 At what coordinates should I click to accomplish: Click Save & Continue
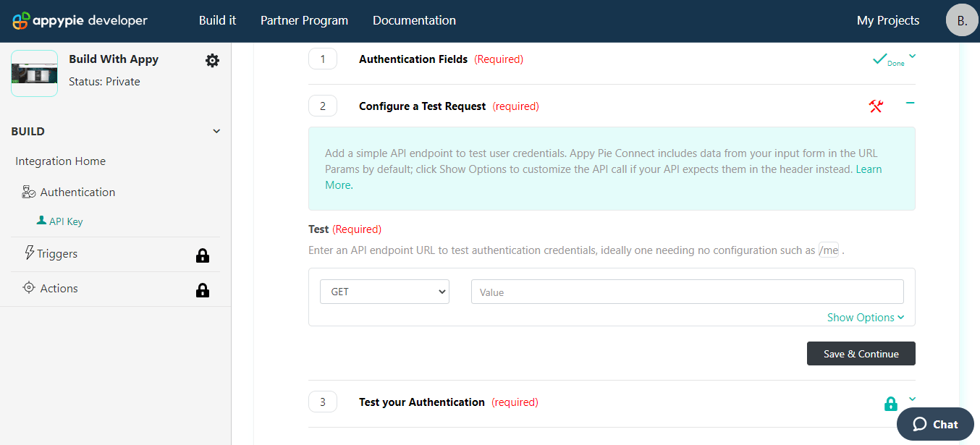861,353
